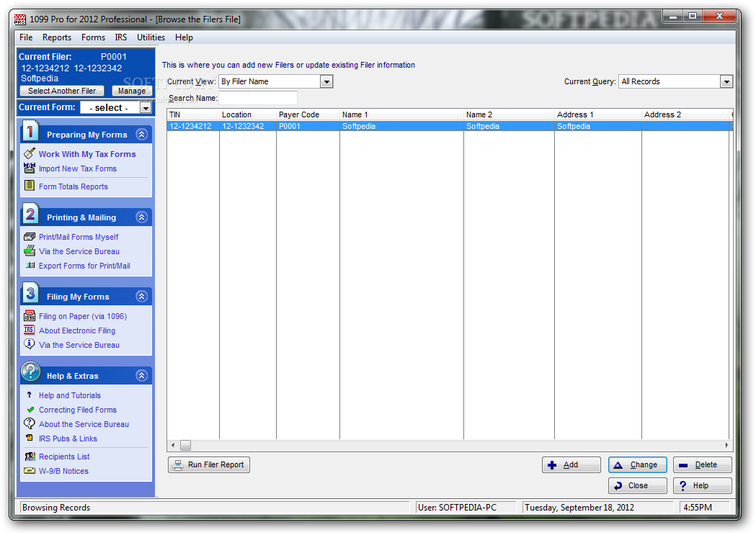756x535 pixels.
Task: Delete the selected filer
Action: [x=703, y=464]
